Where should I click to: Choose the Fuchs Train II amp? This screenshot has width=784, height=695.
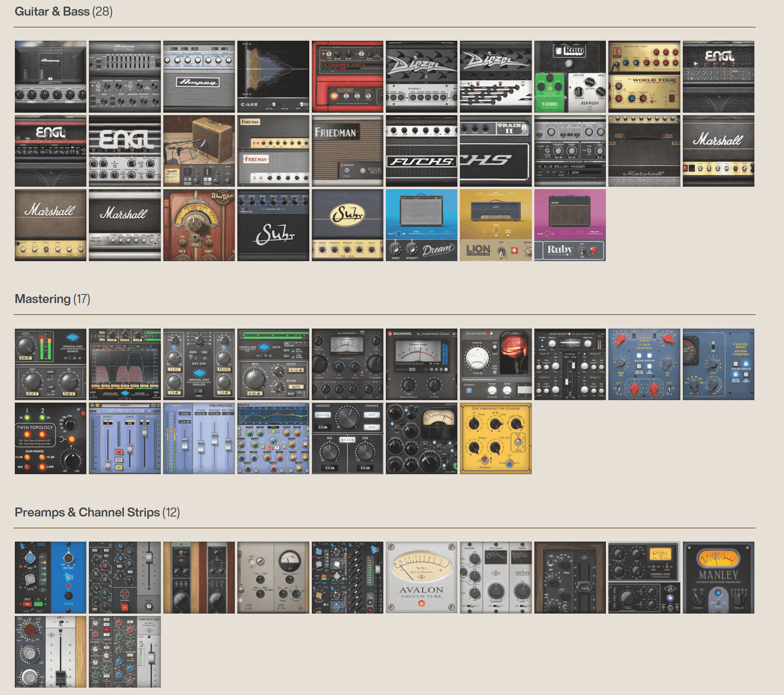pos(496,151)
